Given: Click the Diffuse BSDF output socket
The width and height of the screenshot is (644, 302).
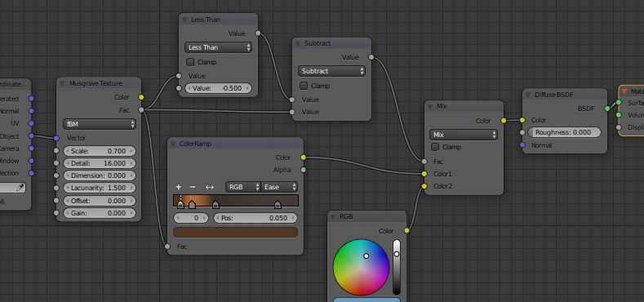Looking at the screenshot, I should (x=607, y=108).
